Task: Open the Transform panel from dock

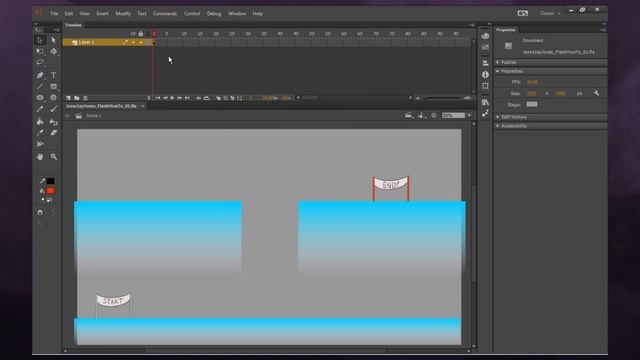Action: click(485, 86)
